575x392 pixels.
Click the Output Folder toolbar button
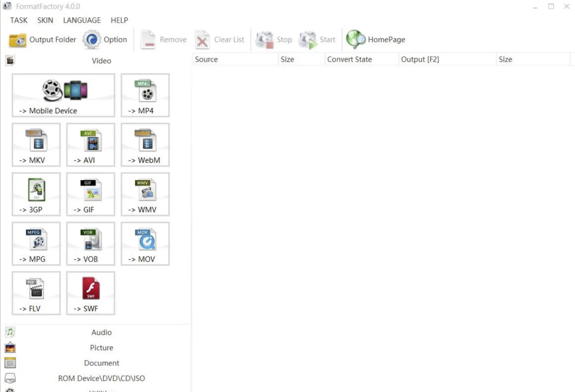43,40
